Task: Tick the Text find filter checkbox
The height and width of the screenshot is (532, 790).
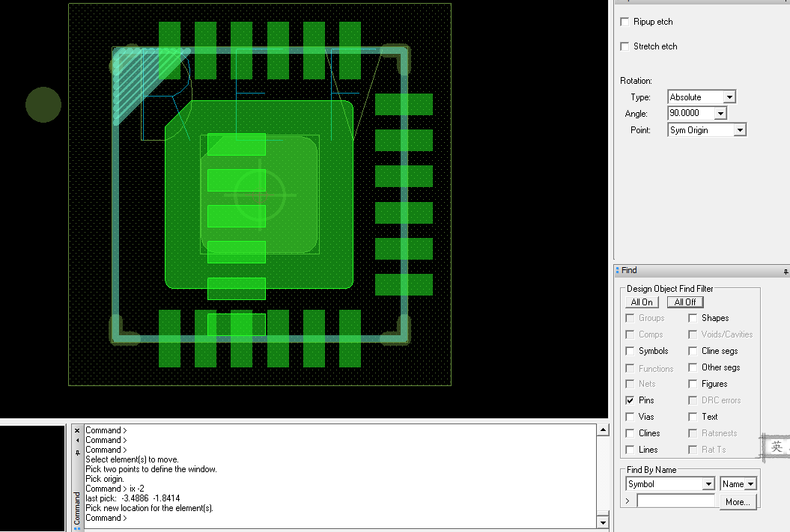Action: click(x=693, y=417)
